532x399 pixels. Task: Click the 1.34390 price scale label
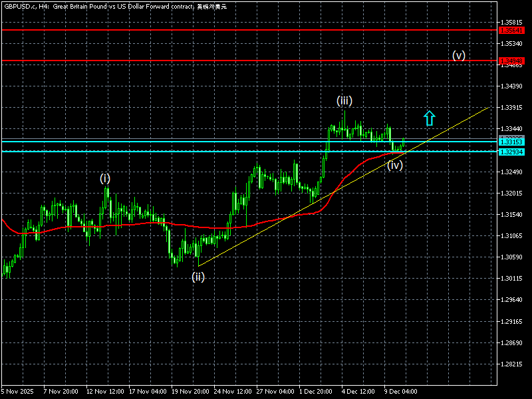(x=511, y=86)
